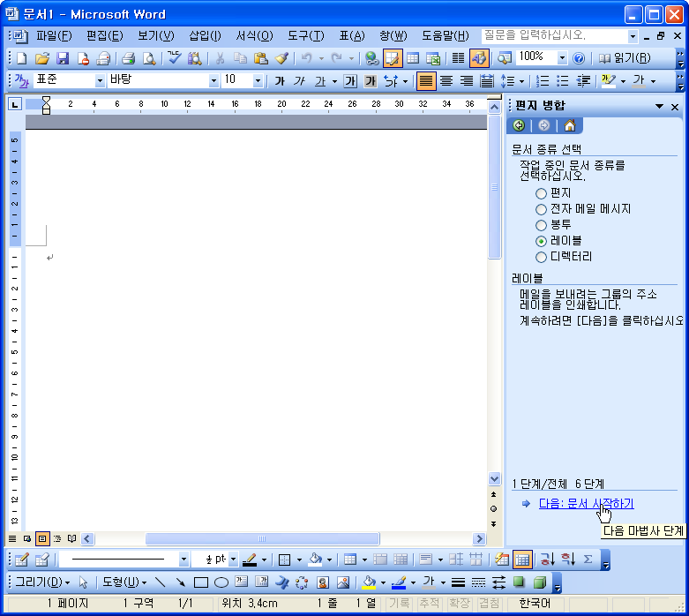Go to mail merge pane Home icon
The width and height of the screenshot is (689, 616).
pyautogui.click(x=570, y=125)
